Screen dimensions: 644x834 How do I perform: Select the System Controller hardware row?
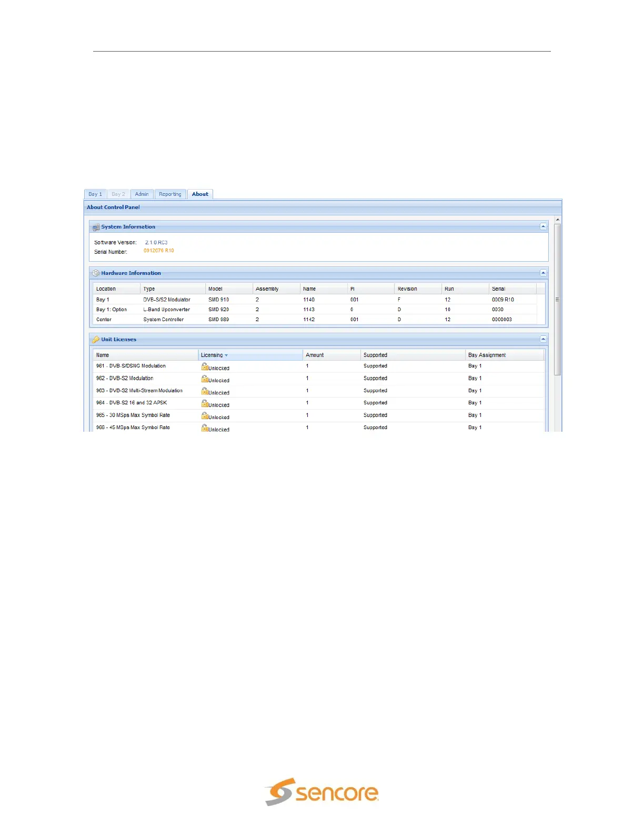(315, 320)
